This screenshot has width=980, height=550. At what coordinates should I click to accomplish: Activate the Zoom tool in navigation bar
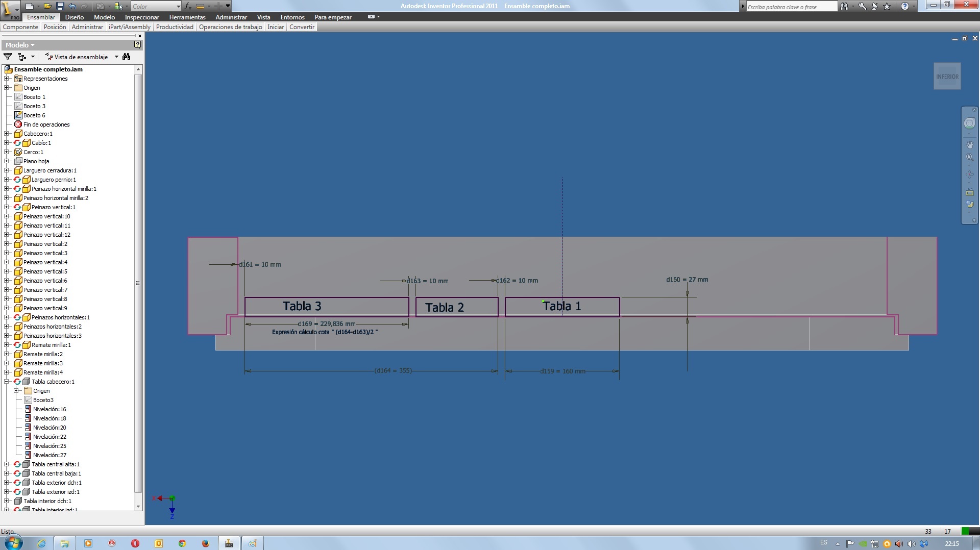point(969,158)
